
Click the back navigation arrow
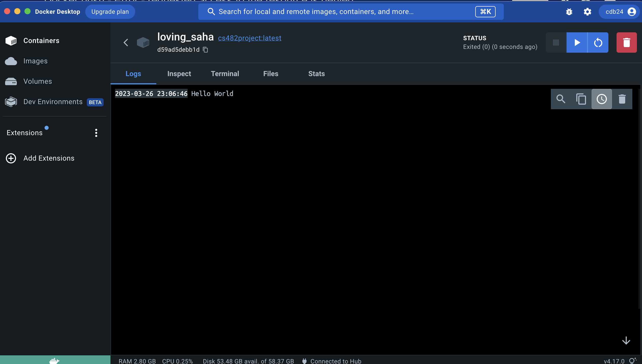click(x=126, y=42)
